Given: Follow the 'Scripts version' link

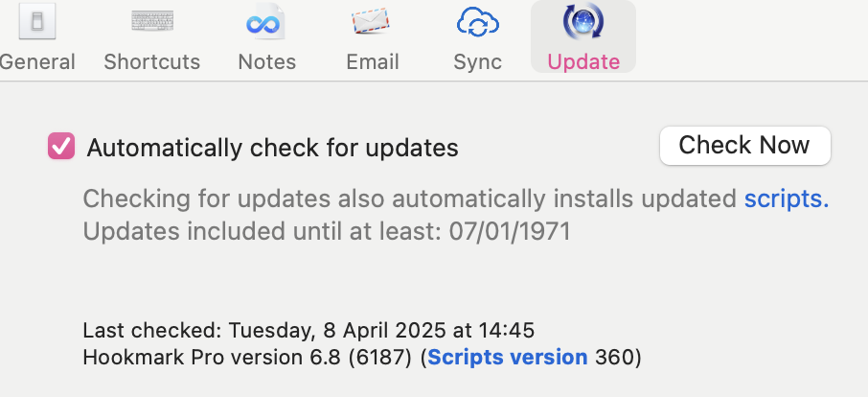Looking at the screenshot, I should (x=508, y=357).
